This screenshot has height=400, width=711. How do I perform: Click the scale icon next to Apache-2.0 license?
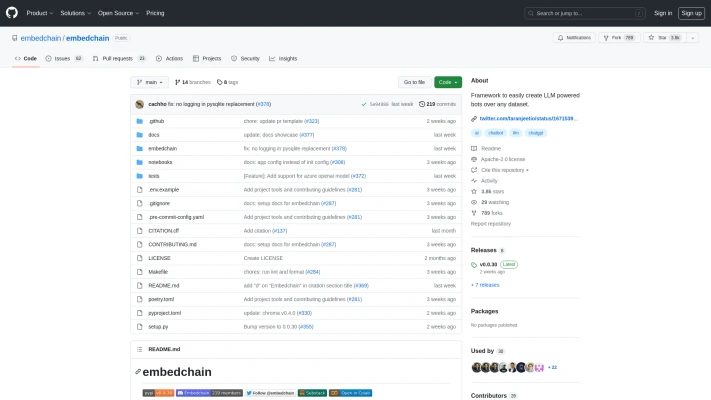coord(474,159)
